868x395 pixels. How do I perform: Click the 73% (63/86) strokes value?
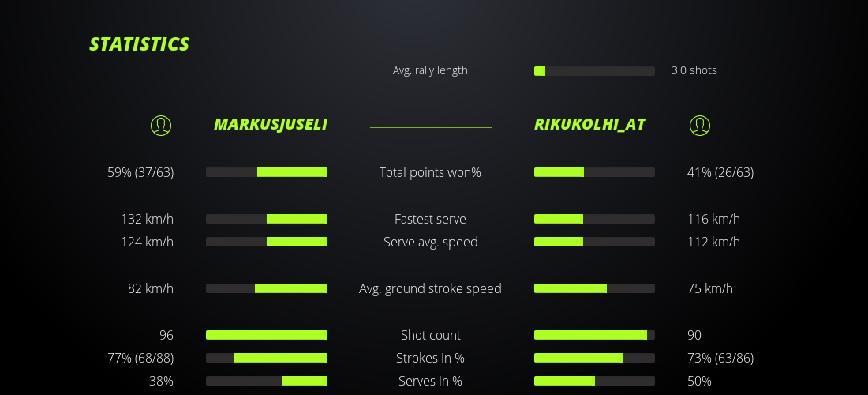coord(720,358)
